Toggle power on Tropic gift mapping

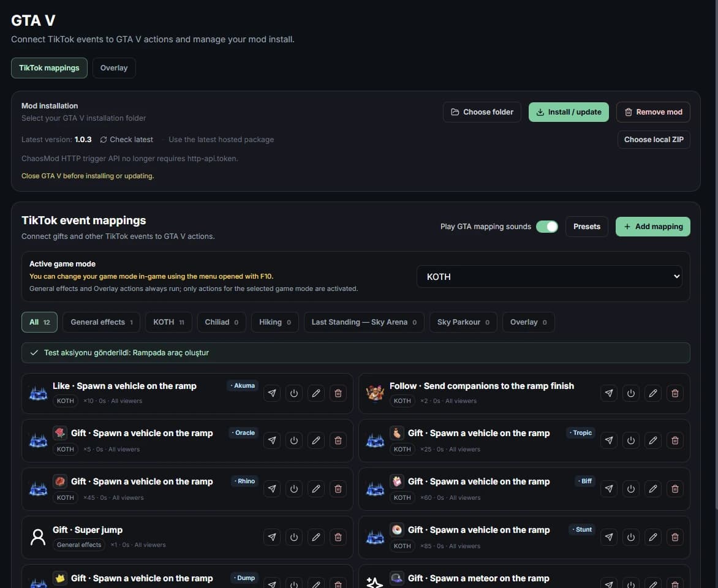click(x=631, y=440)
